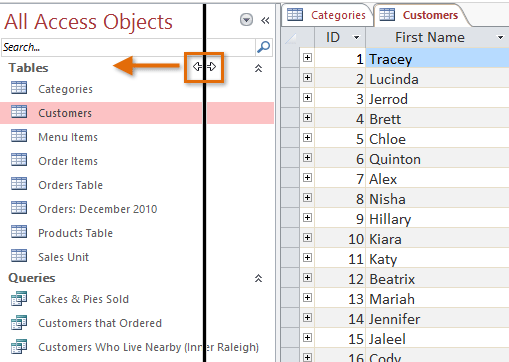Open the Sales Unit table

[64, 257]
